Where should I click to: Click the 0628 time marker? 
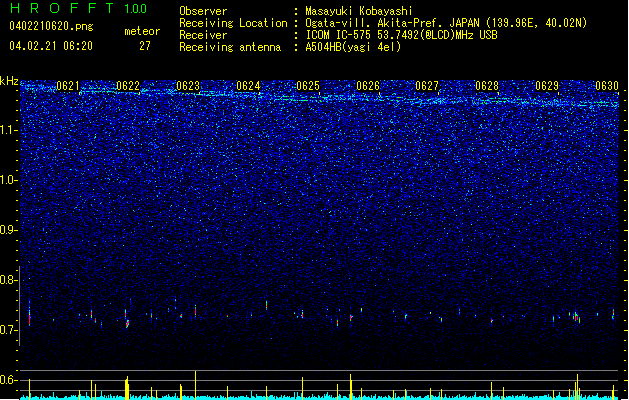click(487, 86)
